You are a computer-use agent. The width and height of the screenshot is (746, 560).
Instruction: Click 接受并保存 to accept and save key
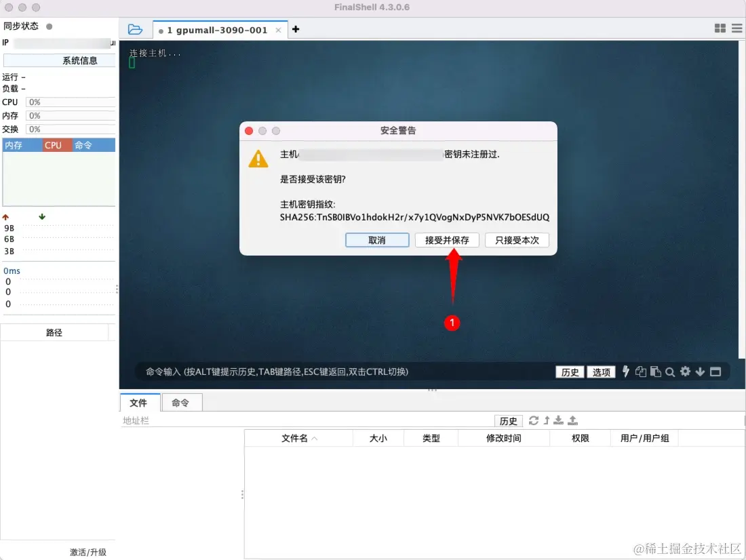[447, 240]
